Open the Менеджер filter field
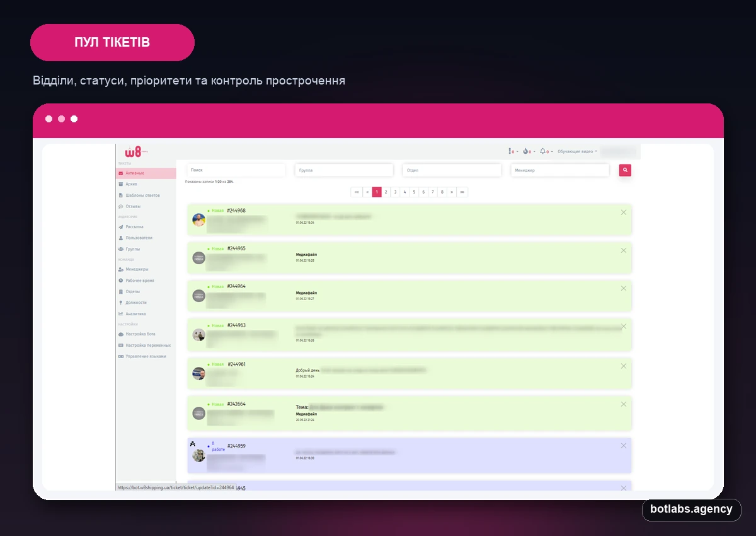Screen dimensions: 756x536 pyautogui.click(x=560, y=170)
